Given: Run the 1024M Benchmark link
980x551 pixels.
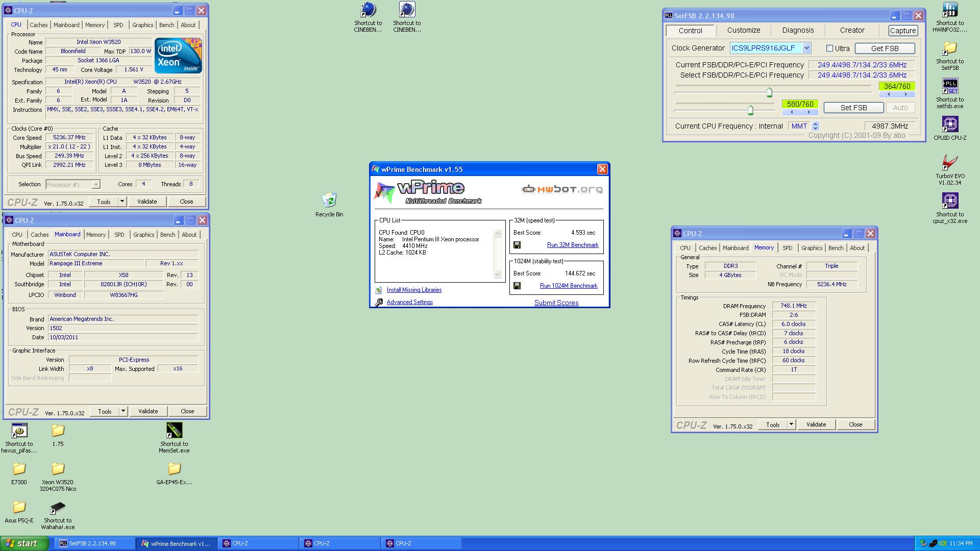Looking at the screenshot, I should 569,286.
